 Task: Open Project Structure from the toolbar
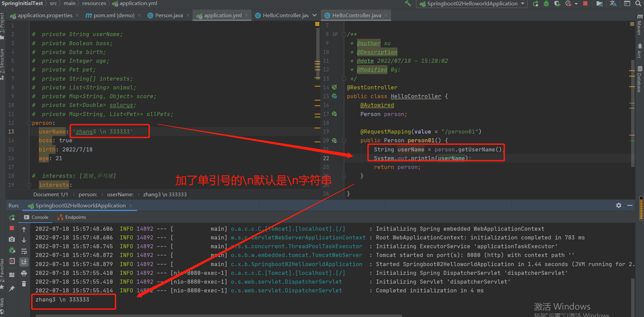(599, 4)
